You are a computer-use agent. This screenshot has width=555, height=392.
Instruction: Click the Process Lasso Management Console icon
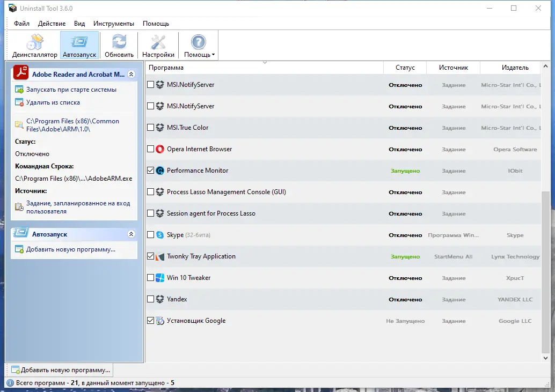pos(160,191)
